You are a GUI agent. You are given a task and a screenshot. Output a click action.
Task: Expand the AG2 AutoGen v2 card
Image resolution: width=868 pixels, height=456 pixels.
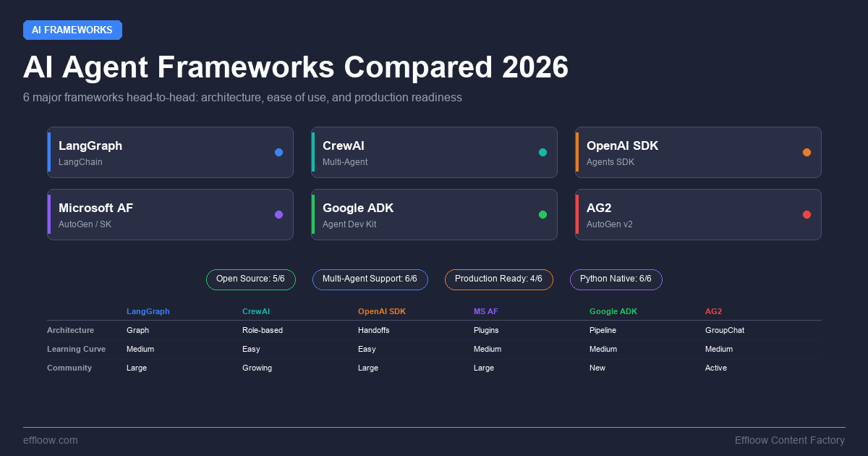698,214
